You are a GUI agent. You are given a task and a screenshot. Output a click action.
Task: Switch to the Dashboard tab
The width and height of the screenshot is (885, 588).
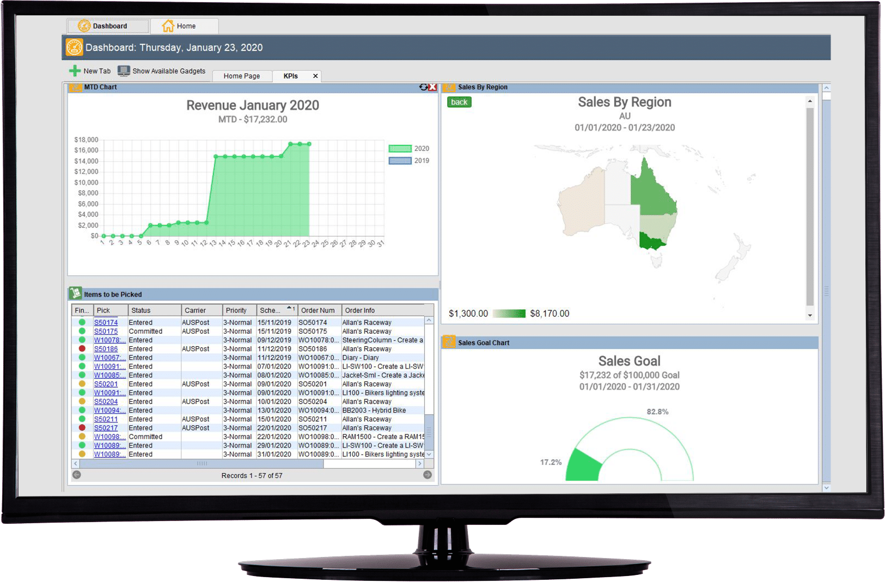(108, 26)
